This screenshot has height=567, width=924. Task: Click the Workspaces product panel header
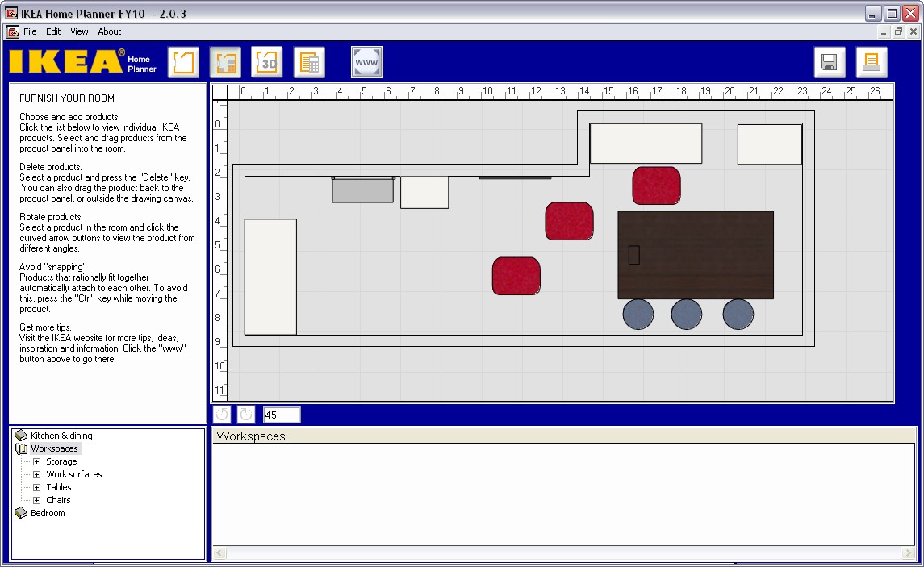pos(563,436)
